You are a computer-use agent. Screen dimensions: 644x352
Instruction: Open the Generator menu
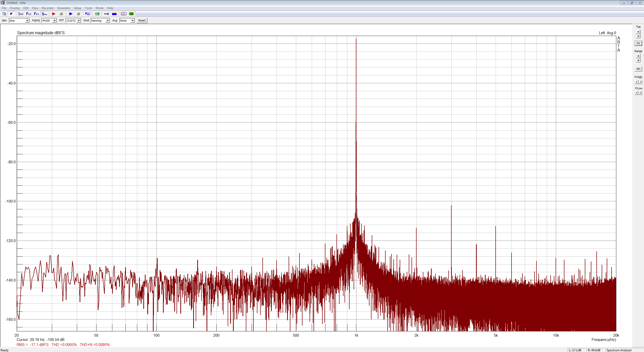[x=64, y=8]
